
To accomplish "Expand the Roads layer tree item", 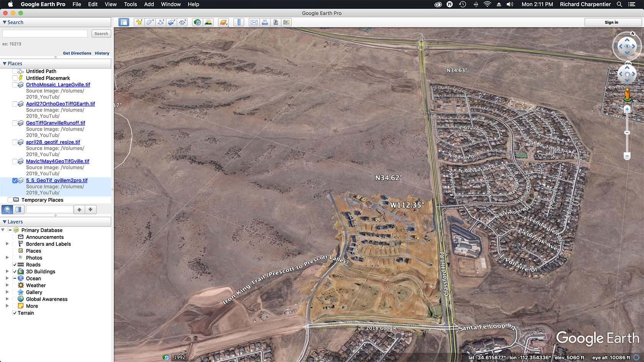I will tap(7, 264).
